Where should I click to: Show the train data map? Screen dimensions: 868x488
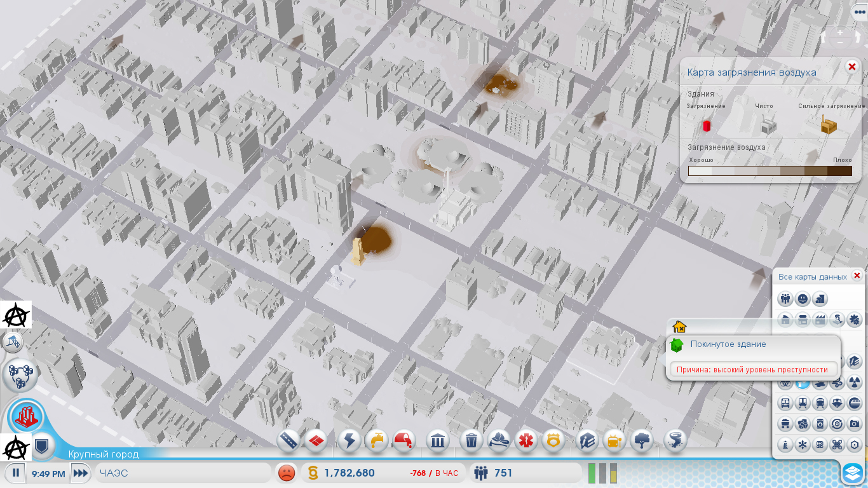tap(820, 403)
